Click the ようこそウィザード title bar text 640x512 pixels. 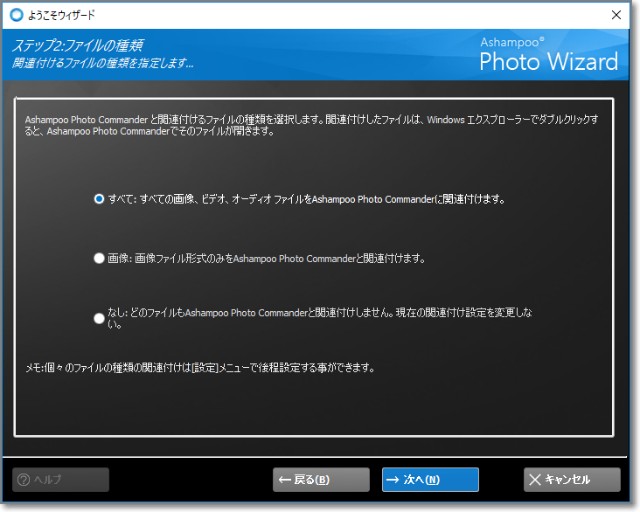61,15
